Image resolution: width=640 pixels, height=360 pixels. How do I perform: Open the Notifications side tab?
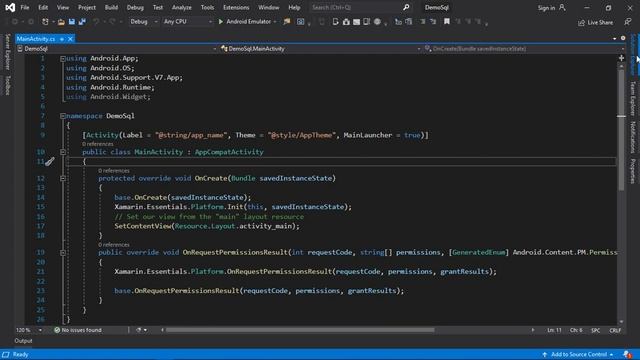click(633, 137)
